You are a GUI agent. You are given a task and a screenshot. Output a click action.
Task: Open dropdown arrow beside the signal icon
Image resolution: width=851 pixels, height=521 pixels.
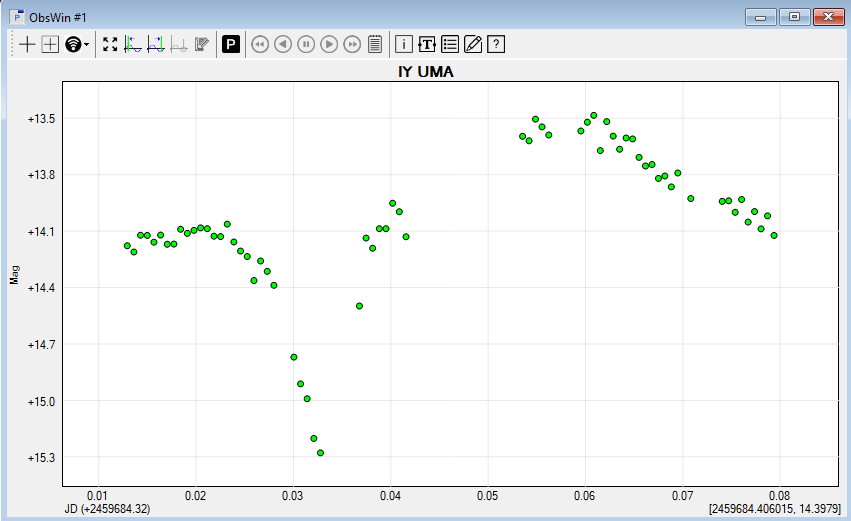(87, 45)
